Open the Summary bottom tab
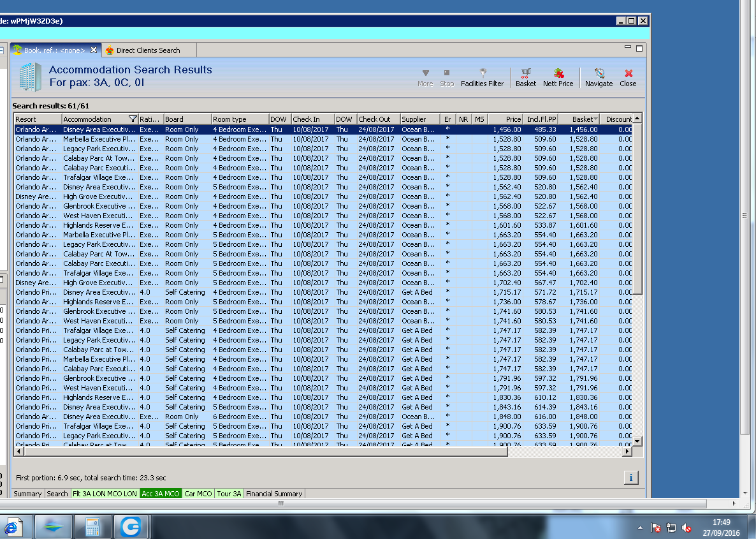The image size is (756, 539). (x=27, y=494)
